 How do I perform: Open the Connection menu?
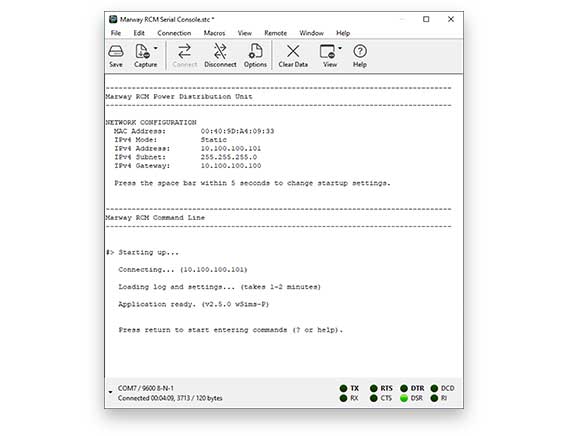point(174,33)
